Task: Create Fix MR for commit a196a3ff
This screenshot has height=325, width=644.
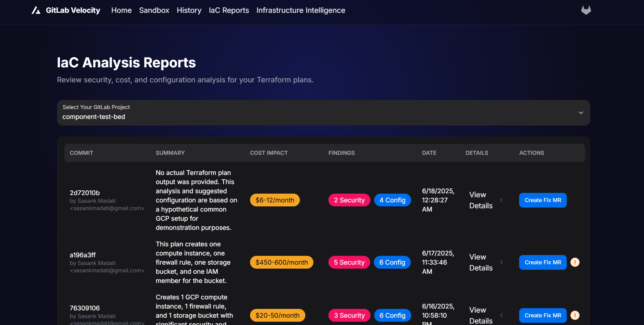Action: pyautogui.click(x=543, y=262)
